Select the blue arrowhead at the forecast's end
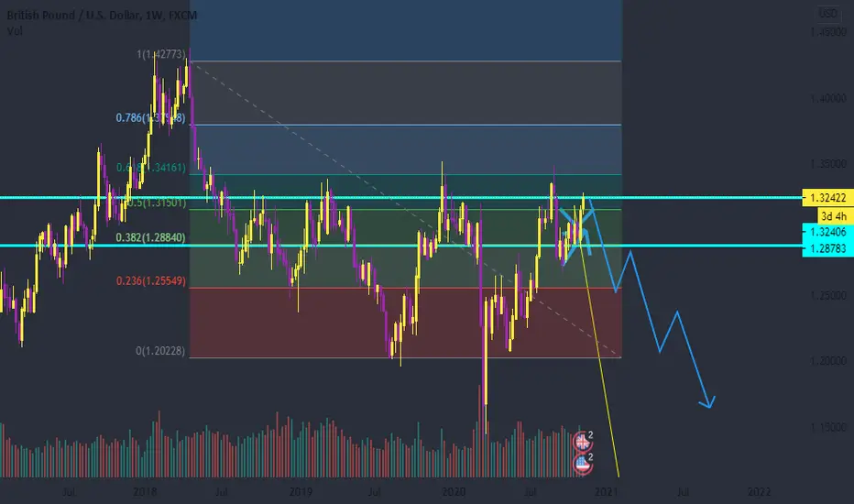 tap(708, 402)
